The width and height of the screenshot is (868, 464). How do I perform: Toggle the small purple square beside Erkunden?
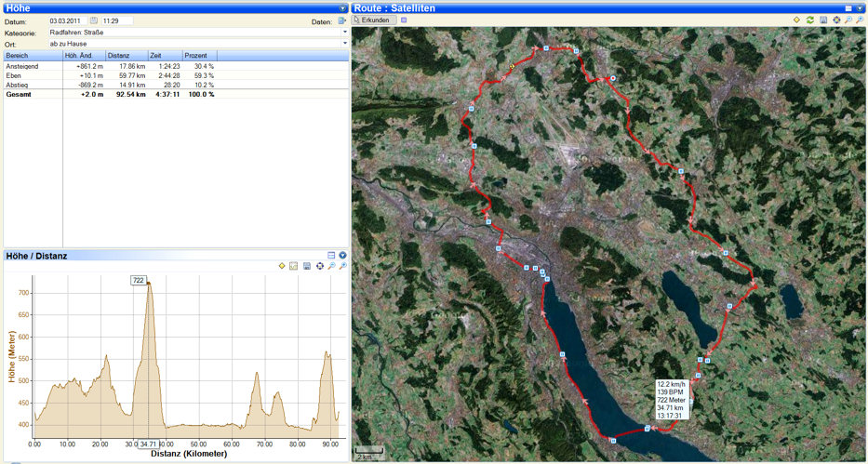(403, 20)
